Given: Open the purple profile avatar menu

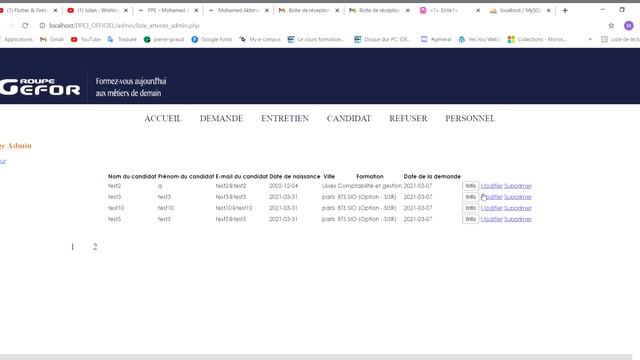Looking at the screenshot, I should [x=629, y=25].
